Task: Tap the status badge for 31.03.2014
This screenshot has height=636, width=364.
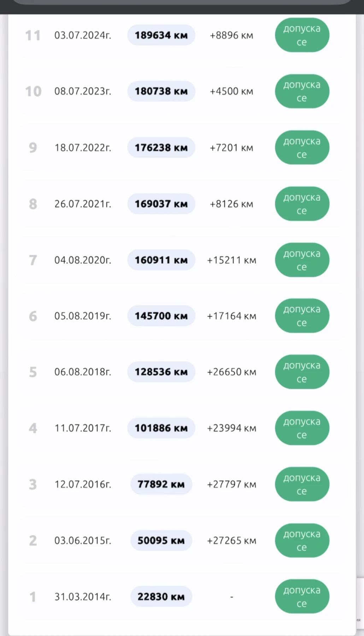Action: (x=302, y=596)
